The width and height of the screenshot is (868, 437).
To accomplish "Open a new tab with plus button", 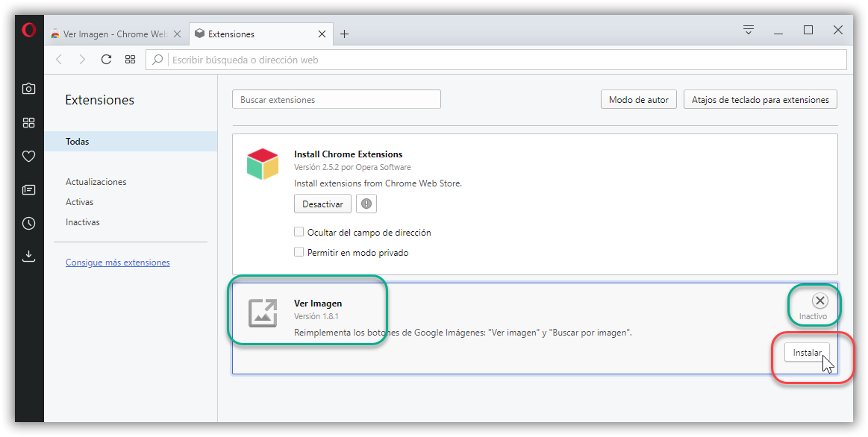I will (344, 34).
